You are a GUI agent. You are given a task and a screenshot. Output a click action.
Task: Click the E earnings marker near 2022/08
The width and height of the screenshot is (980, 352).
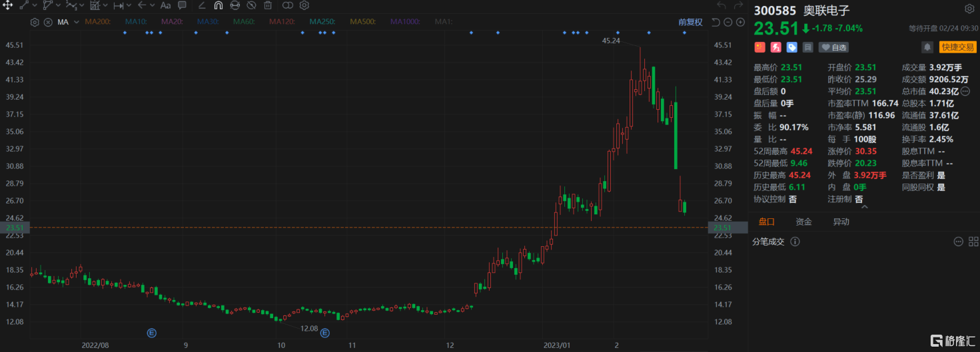point(151,332)
